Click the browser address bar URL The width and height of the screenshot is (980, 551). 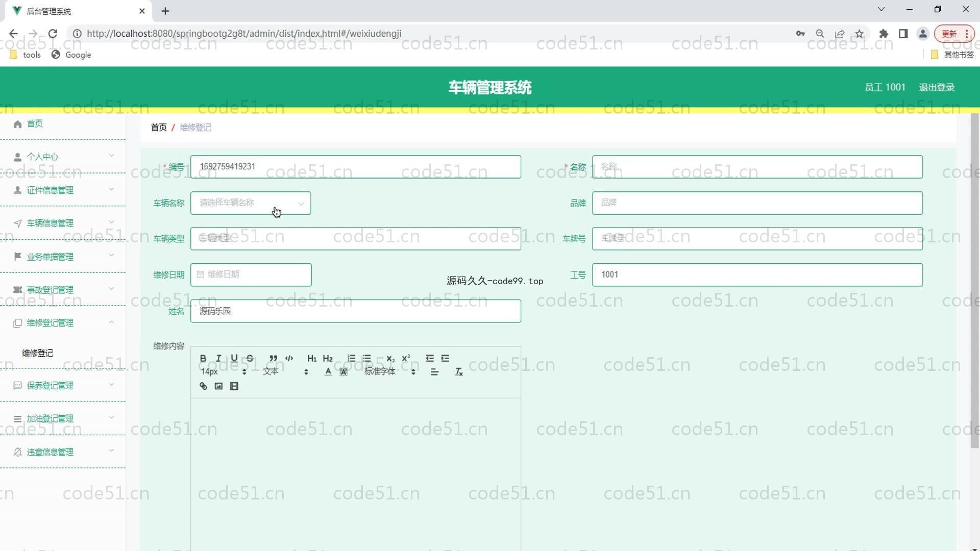244,34
